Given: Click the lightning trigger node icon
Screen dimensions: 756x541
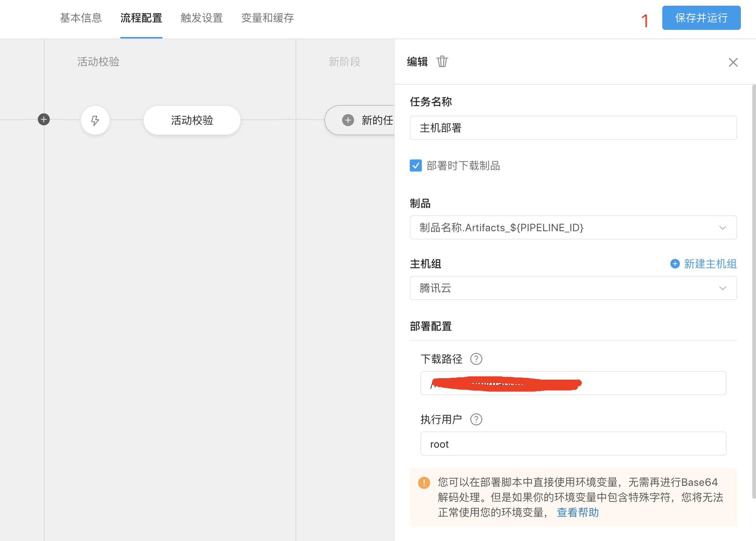Looking at the screenshot, I should point(95,120).
